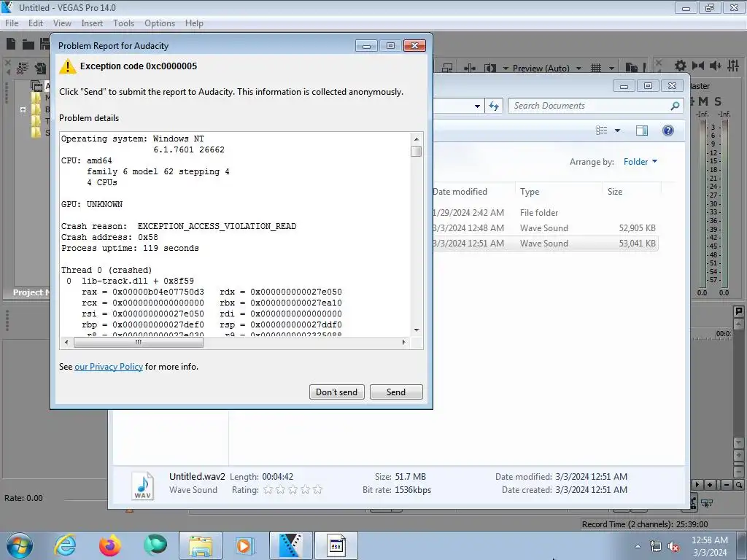Open the File menu in VEGAS Pro
This screenshot has height=560, width=747.
(x=12, y=23)
